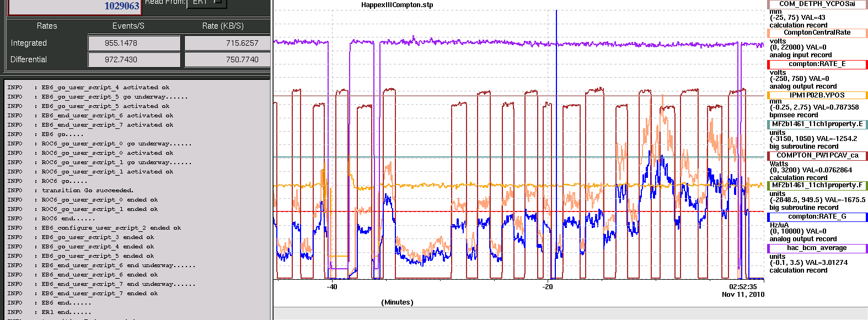The height and width of the screenshot is (320, 868).
Task: Select the compton:RATE_G legend entry
Action: (x=817, y=216)
